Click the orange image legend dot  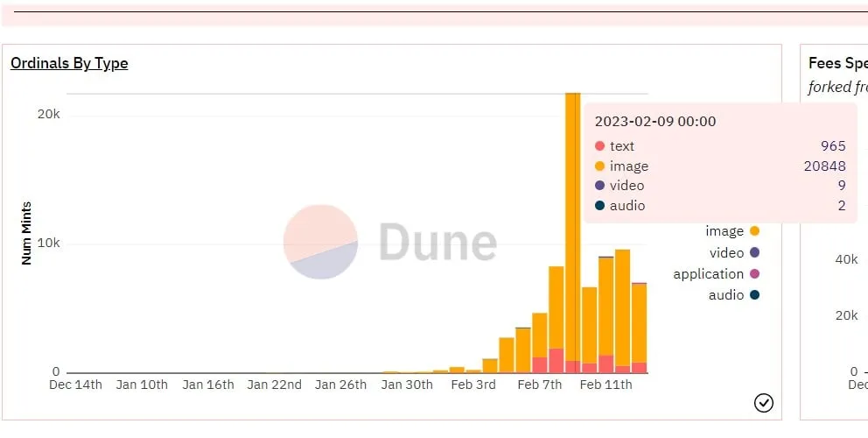tap(754, 231)
